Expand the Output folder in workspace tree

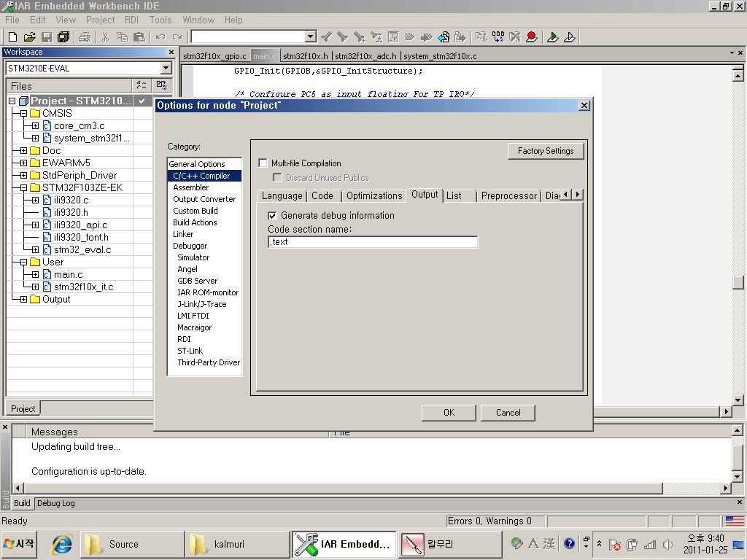[x=23, y=299]
